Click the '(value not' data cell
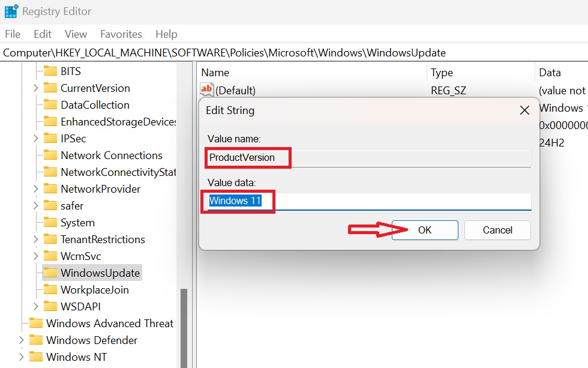Screen dimensions: 588x368 point(562,91)
